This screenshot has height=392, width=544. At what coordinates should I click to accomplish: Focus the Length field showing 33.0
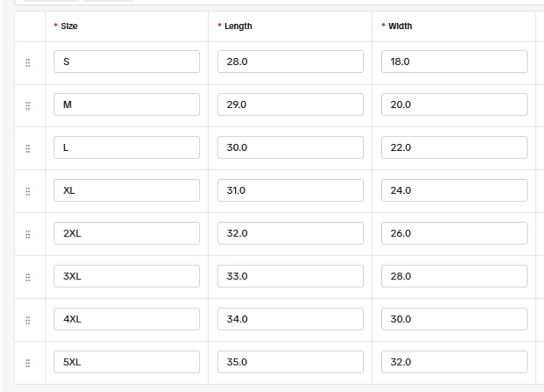(x=290, y=276)
